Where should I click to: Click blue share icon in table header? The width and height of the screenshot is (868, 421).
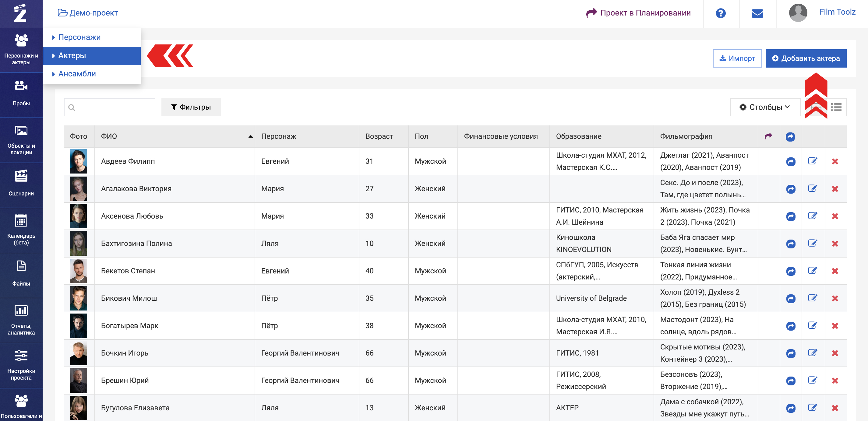point(790,136)
